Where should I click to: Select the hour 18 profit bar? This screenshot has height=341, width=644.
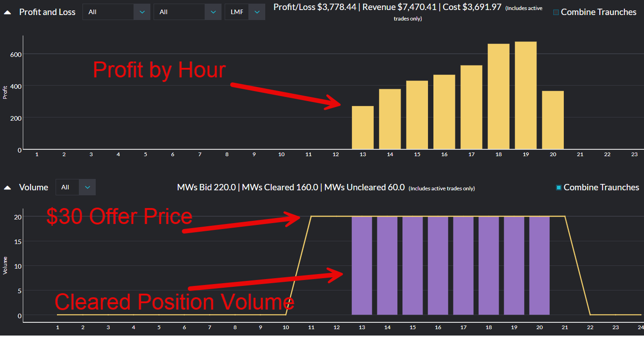(x=499, y=97)
